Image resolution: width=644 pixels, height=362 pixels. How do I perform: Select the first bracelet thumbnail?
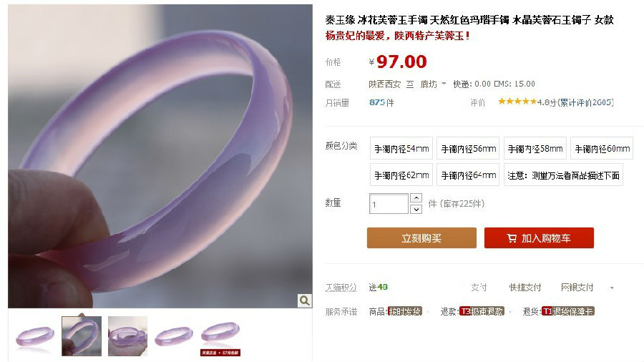35,336
